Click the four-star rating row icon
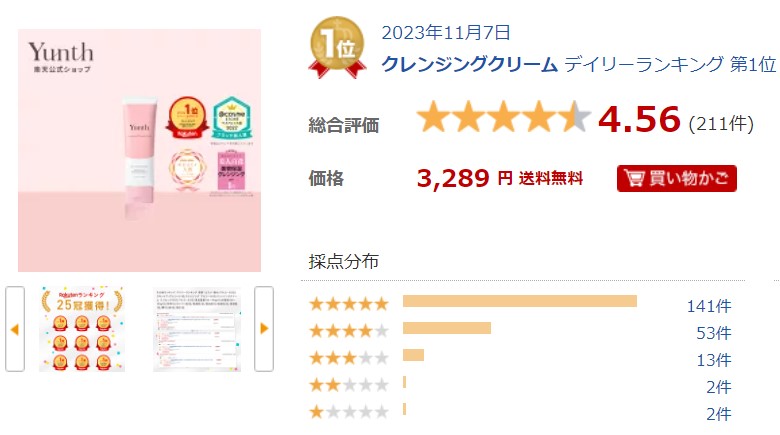This screenshot has width=780, height=435. coord(349,331)
